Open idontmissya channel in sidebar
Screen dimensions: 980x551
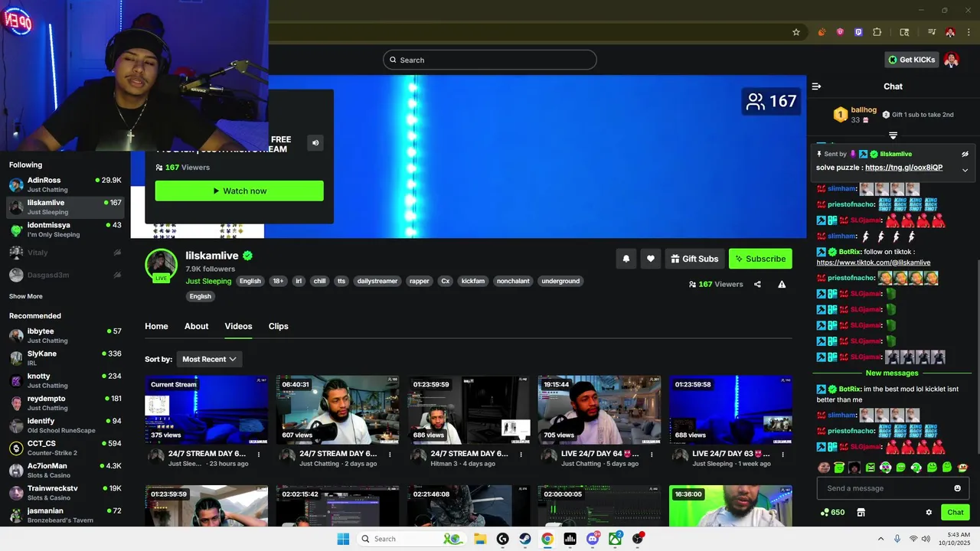tap(65, 230)
